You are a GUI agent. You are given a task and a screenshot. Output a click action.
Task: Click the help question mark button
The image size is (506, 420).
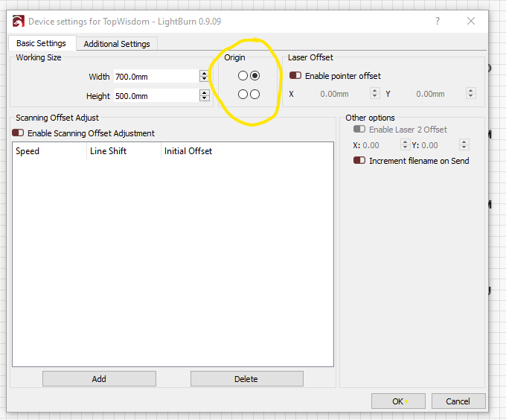pos(438,22)
